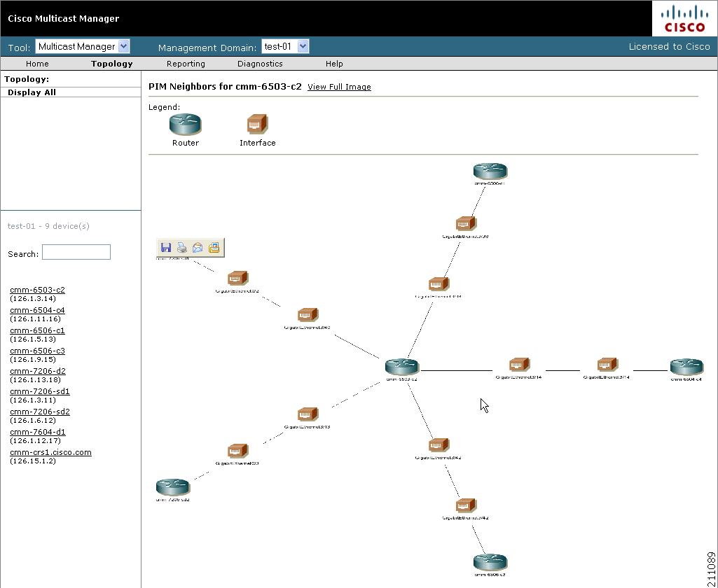Open the cmm-6504-c4 device link
Viewport: 718px width, 588px height.
click(x=37, y=310)
